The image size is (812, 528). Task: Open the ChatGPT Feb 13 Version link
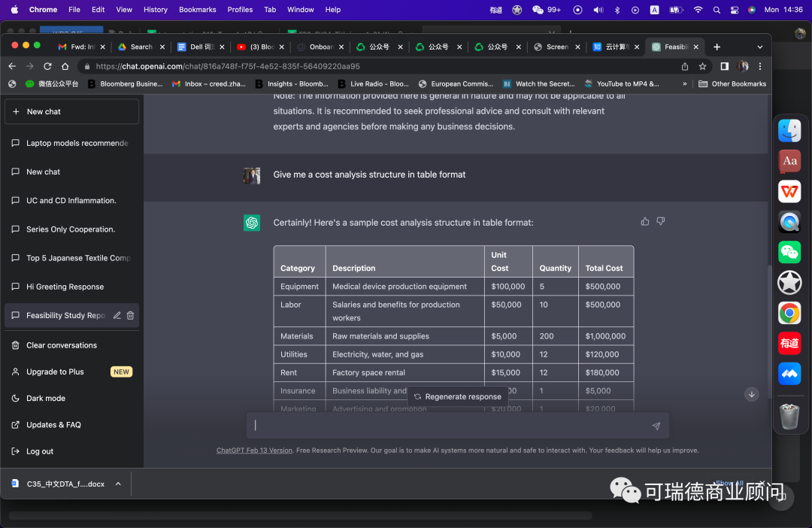click(x=254, y=451)
